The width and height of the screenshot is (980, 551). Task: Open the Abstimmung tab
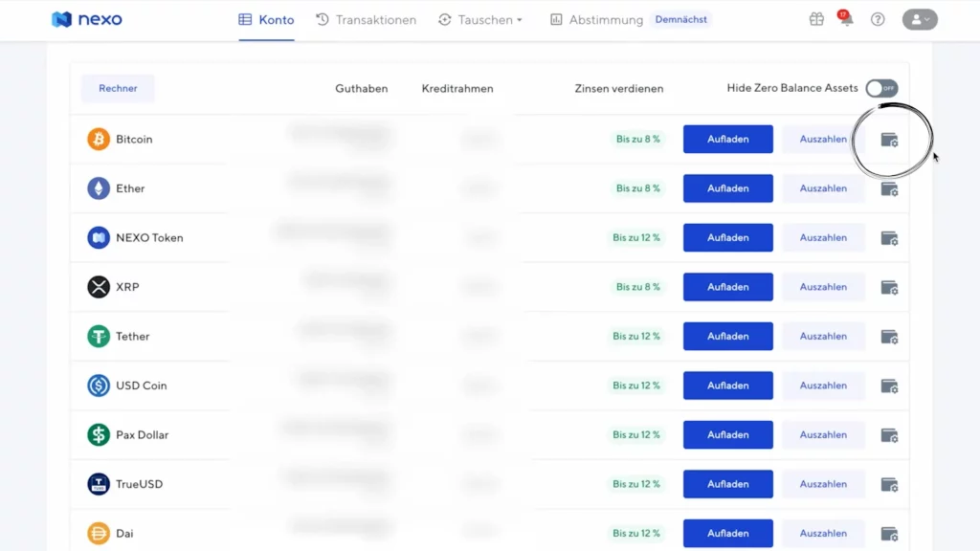(x=596, y=20)
